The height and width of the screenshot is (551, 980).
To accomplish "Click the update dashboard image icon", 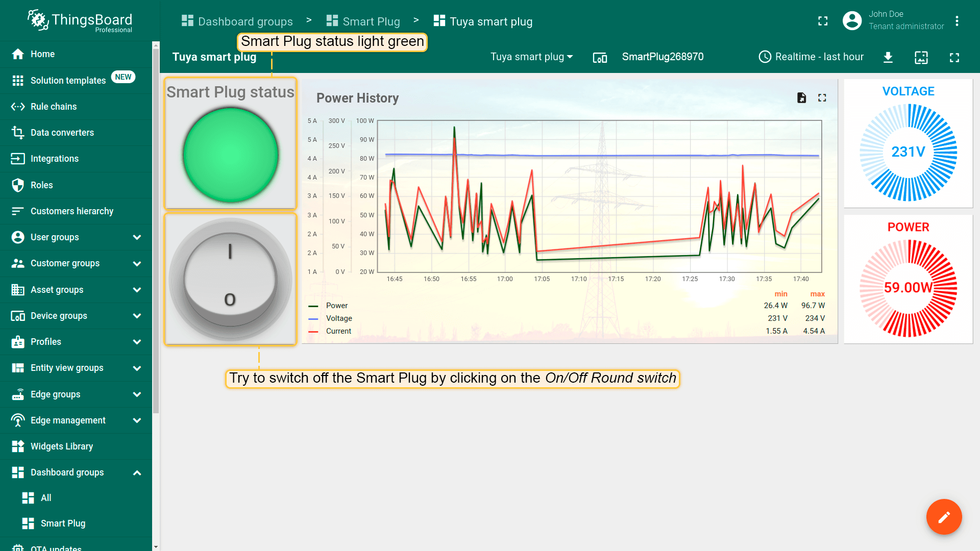I will pos(921,57).
